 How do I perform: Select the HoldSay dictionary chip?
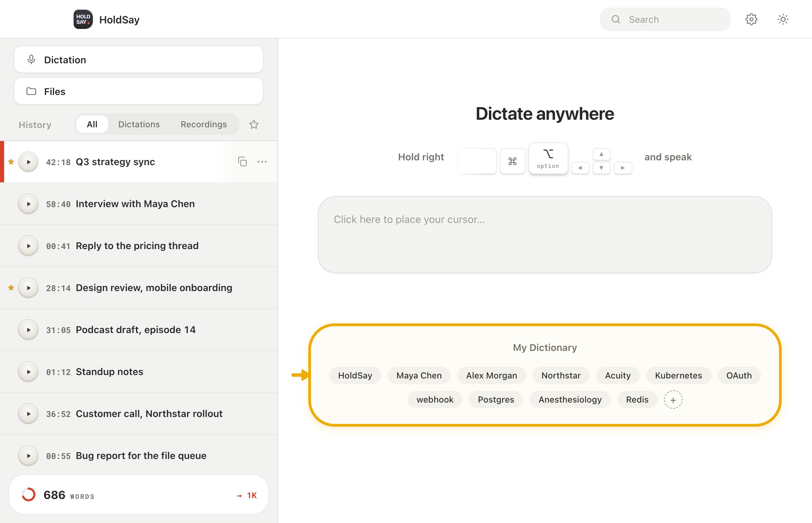click(355, 375)
